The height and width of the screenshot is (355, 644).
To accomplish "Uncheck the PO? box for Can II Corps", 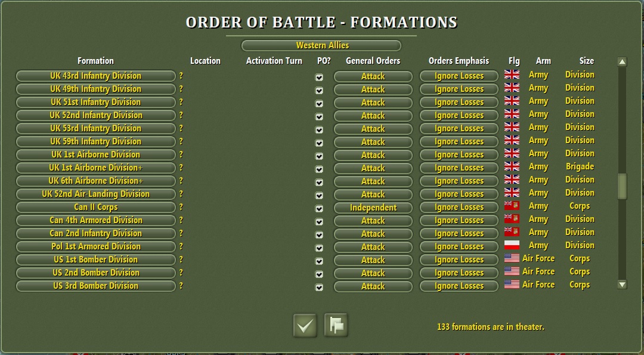I will [x=319, y=208].
